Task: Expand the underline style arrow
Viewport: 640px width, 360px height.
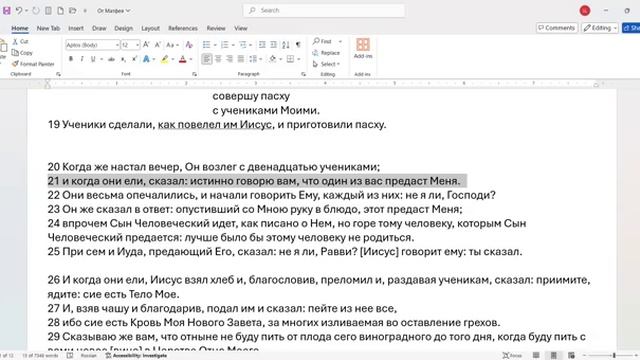Action: (101, 60)
